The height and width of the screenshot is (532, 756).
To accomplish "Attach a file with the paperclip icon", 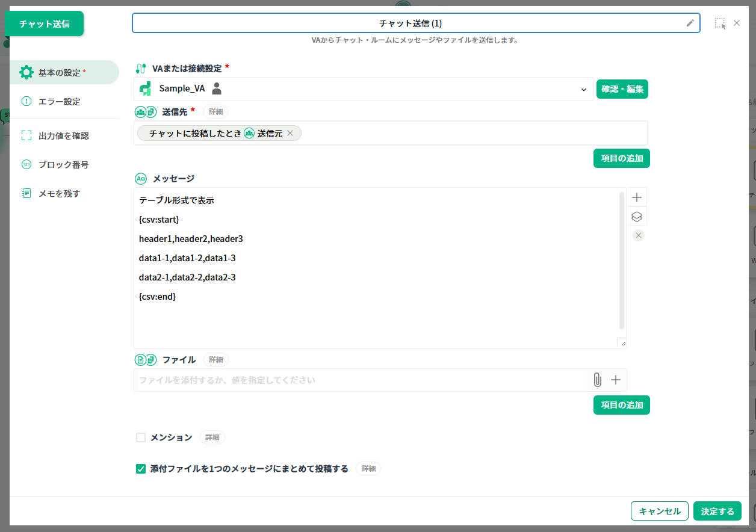I will point(597,380).
